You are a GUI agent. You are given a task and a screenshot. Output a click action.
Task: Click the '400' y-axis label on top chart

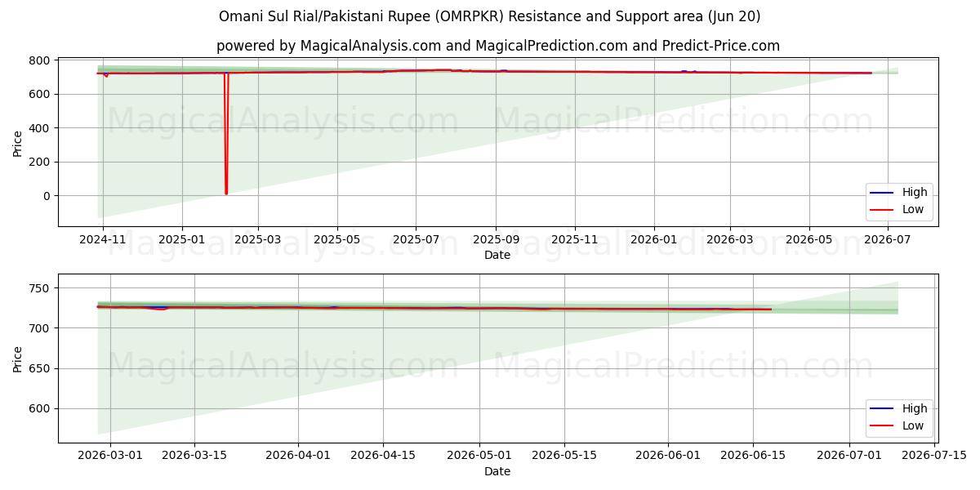(x=40, y=128)
